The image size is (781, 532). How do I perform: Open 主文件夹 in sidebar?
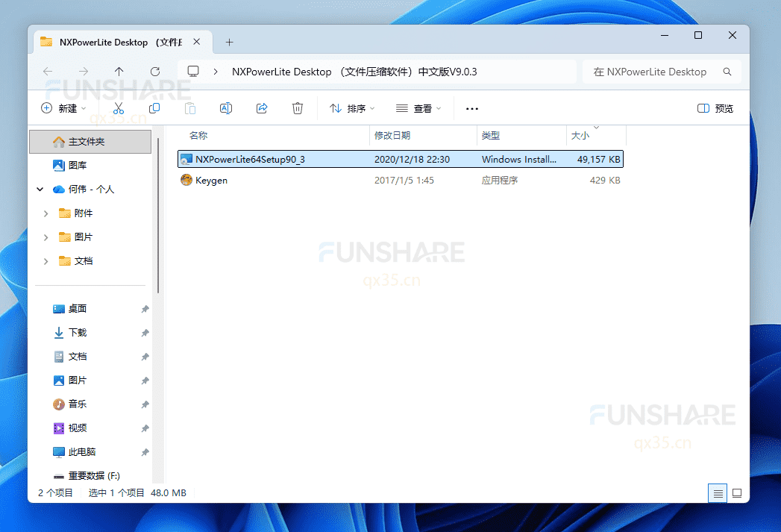click(90, 142)
